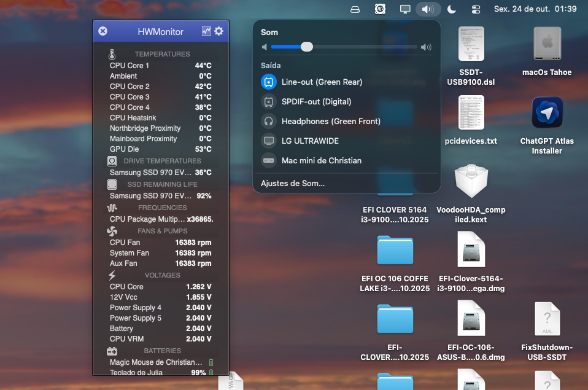Select VoodooHDA_compiled.kext icon
588x390 pixels.
pyautogui.click(x=471, y=181)
